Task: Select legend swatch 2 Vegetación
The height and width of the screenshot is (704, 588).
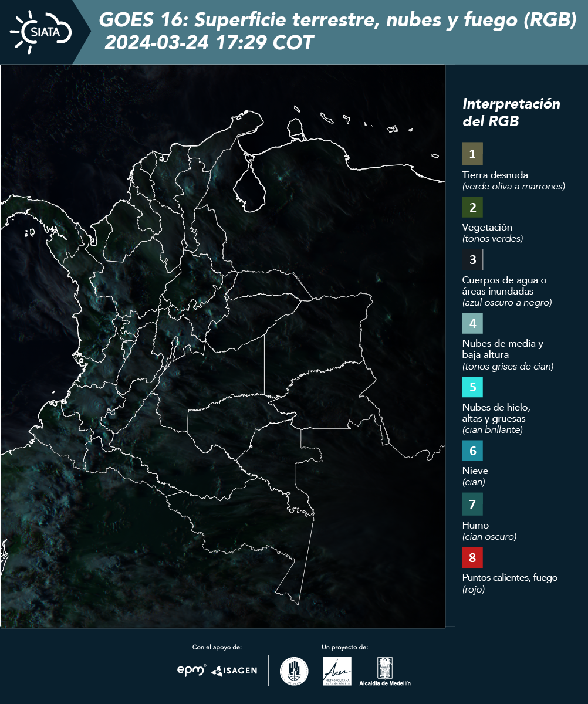Action: [472, 207]
